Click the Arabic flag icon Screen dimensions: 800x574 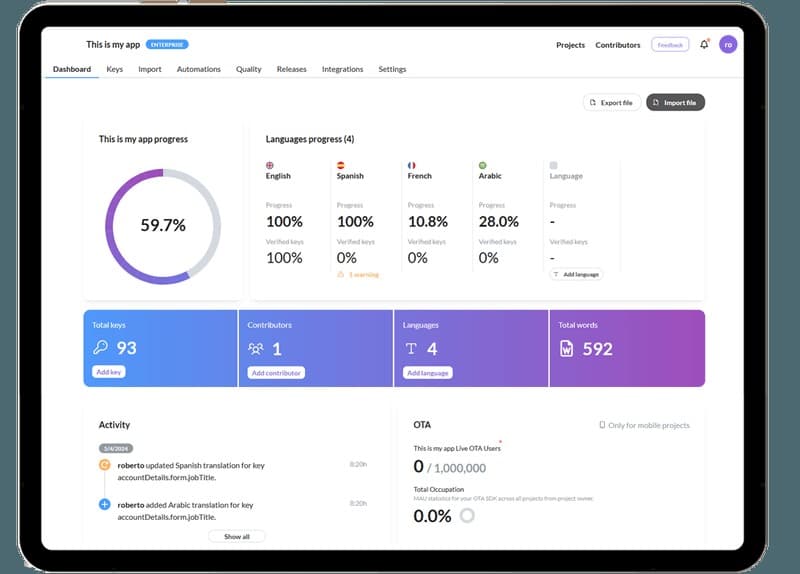[482, 165]
